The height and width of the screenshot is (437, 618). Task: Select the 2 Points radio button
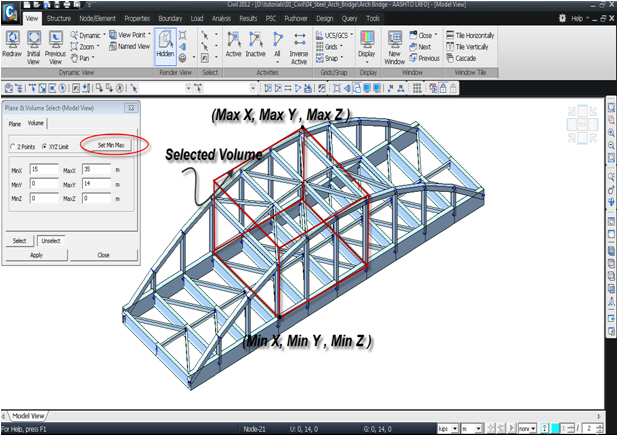[13, 146]
